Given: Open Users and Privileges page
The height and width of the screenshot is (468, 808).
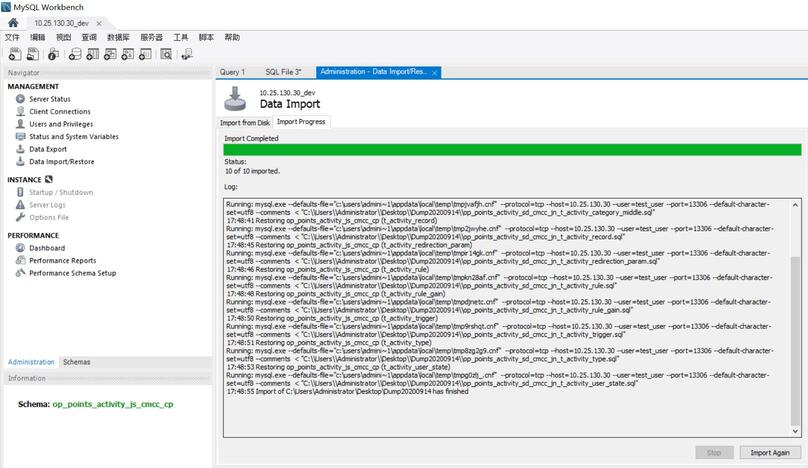Looking at the screenshot, I should coord(61,124).
